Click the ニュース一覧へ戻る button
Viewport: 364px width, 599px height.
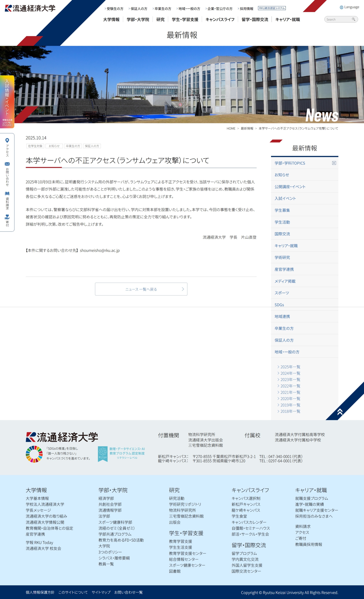point(141,289)
